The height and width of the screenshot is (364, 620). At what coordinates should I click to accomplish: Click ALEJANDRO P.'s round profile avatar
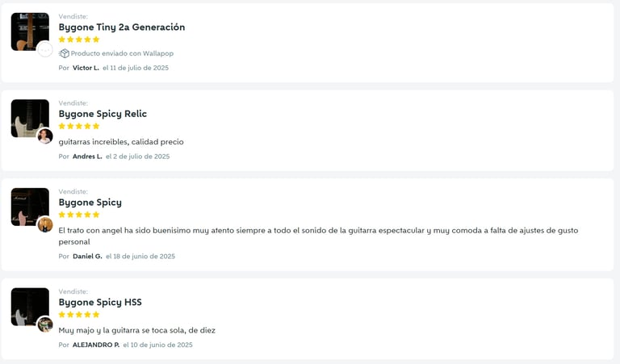(45, 324)
